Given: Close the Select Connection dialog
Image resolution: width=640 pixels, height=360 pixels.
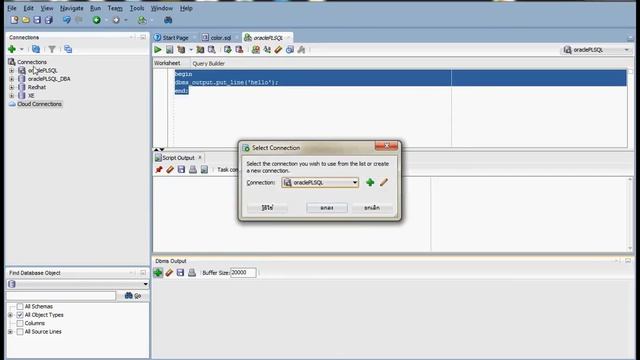Looking at the screenshot, I should (x=386, y=146).
